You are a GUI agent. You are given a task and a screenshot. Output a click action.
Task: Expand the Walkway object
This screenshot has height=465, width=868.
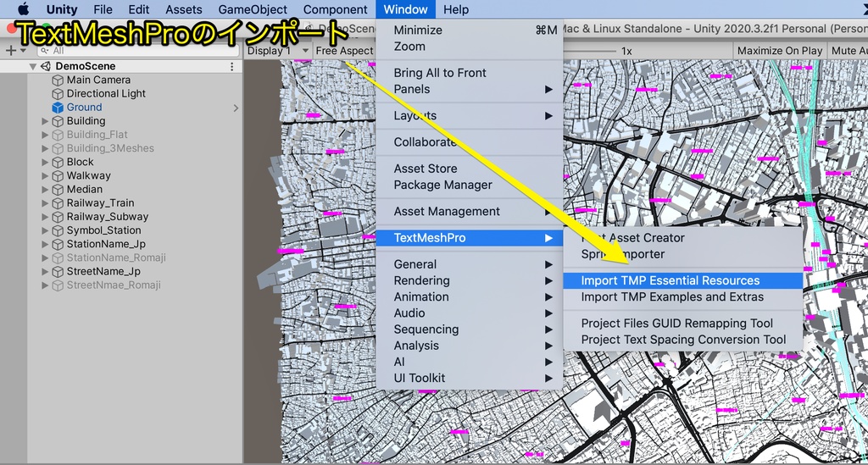click(x=45, y=176)
